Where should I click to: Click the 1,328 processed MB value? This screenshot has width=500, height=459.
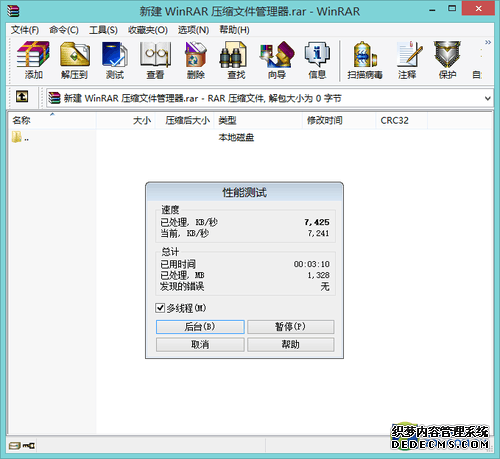click(x=318, y=275)
